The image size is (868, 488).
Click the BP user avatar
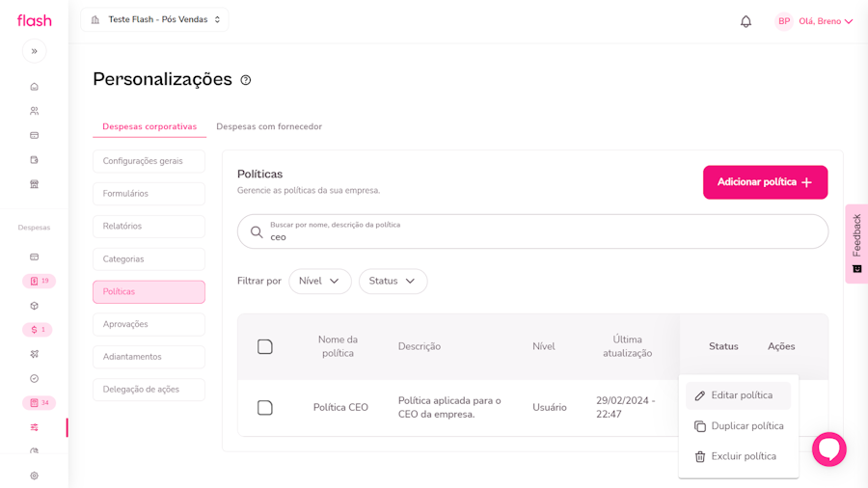[x=784, y=21]
